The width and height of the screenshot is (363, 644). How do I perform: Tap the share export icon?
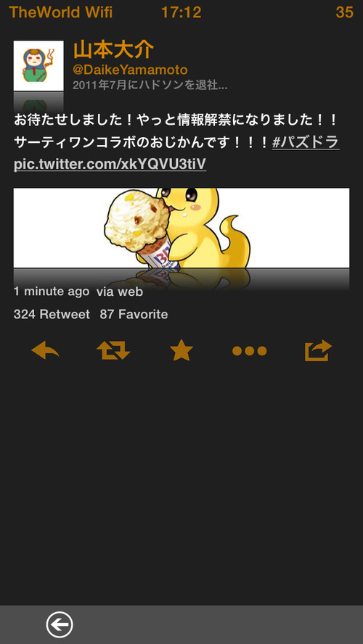318,350
